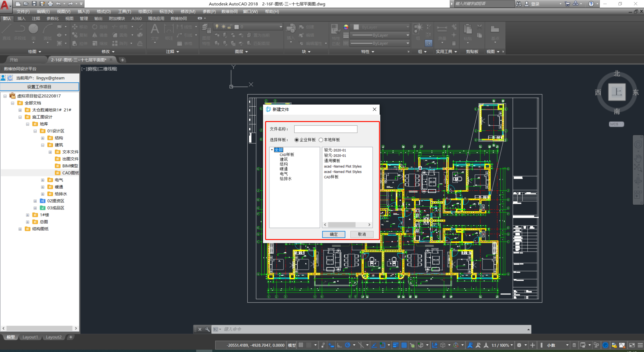Open the 数维协同 menu in menu bar
Viewport: 644px width, 352px height.
pos(229,11)
